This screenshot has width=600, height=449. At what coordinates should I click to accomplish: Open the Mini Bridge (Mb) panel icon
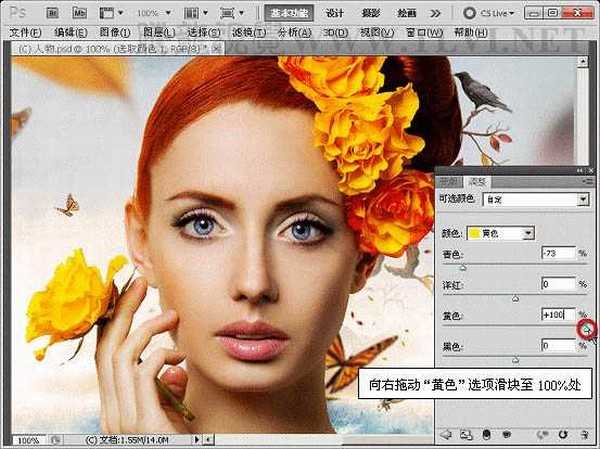79,14
